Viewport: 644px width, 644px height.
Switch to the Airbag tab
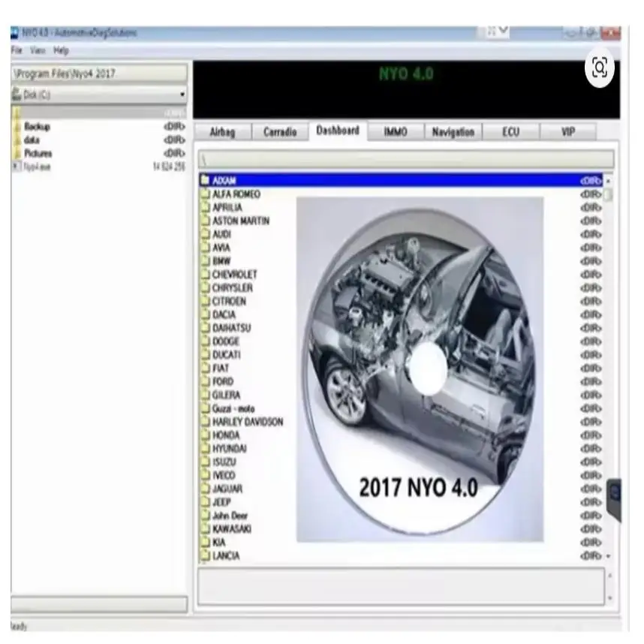tap(222, 132)
